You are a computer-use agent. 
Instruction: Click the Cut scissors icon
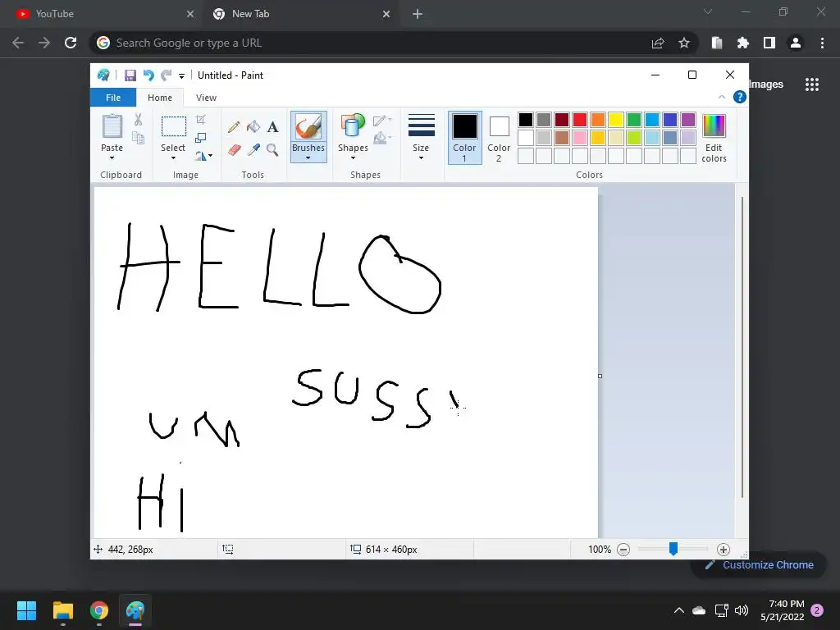tap(138, 120)
